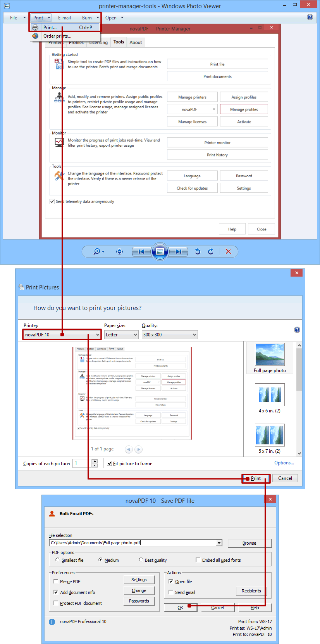The width and height of the screenshot is (320, 644).
Task: Delete picture with the red X icon
Action: click(x=228, y=251)
